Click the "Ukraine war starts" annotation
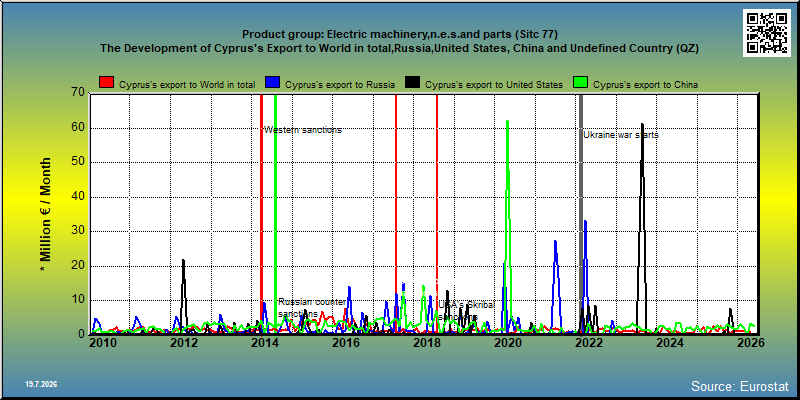Image resolution: width=800 pixels, height=400 pixels. [x=621, y=135]
